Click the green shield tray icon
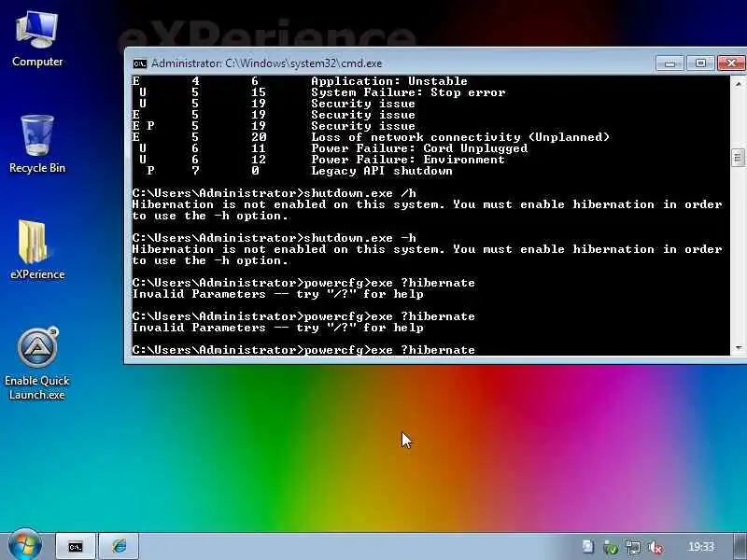The width and height of the screenshot is (747, 560). tap(611, 547)
